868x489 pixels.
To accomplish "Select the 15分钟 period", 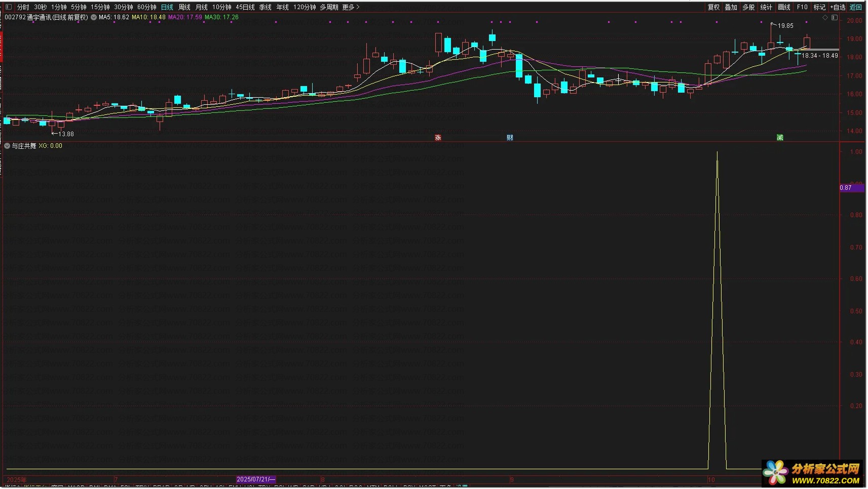I will pyautogui.click(x=100, y=7).
